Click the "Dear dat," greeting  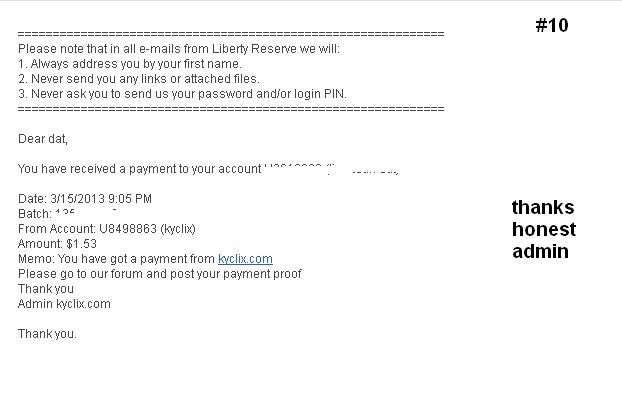coord(43,139)
